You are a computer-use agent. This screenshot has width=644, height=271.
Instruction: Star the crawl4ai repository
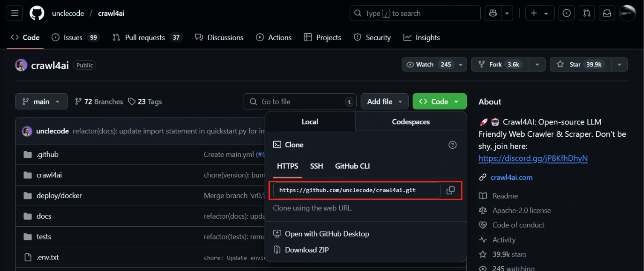pos(580,65)
